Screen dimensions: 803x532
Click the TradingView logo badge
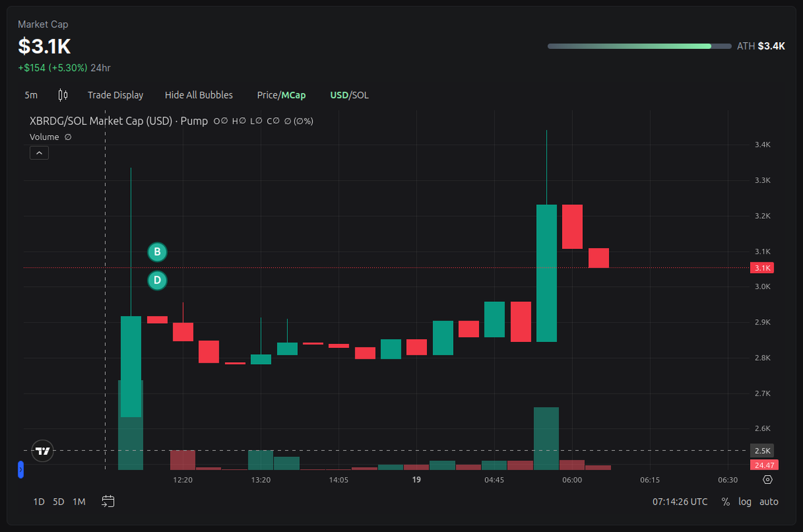43,451
